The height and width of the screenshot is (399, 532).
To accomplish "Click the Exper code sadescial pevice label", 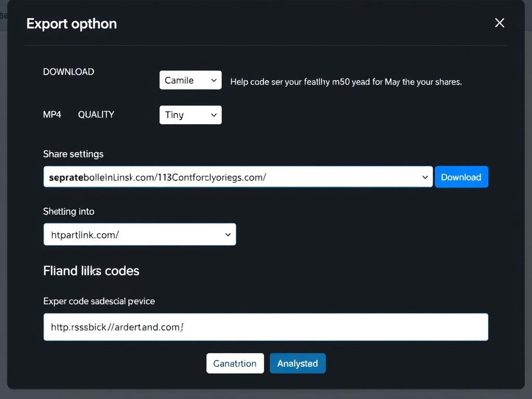I will coord(99,301).
